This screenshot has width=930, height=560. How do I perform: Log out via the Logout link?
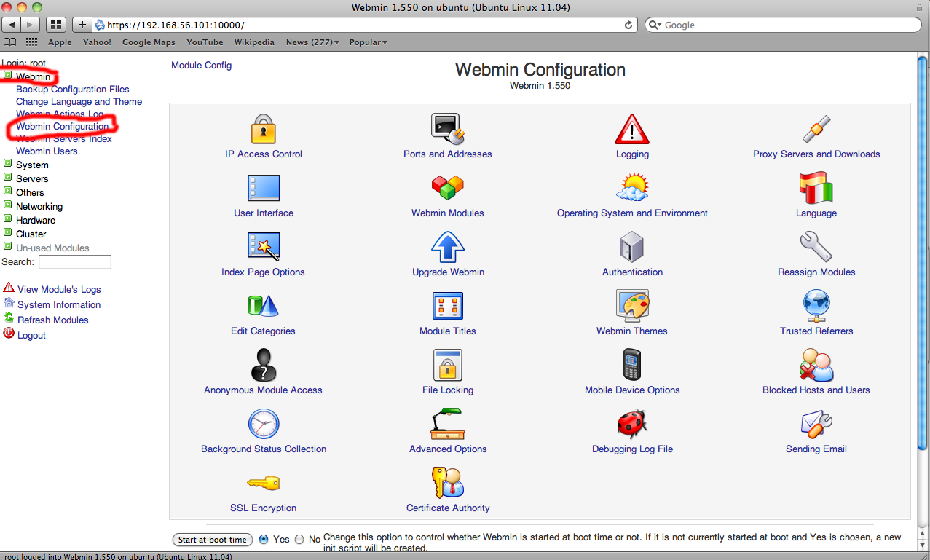click(31, 335)
